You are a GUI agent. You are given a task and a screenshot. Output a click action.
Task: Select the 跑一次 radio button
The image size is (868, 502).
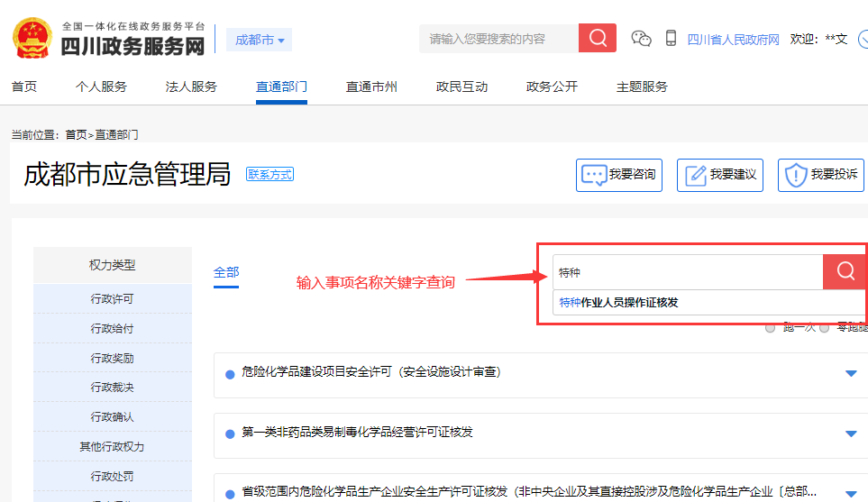coord(770,328)
